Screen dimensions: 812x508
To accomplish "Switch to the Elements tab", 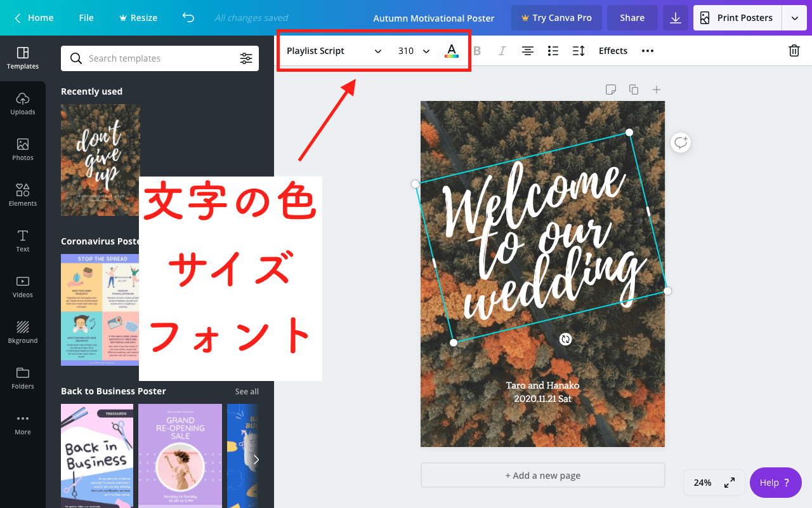I will tap(23, 194).
